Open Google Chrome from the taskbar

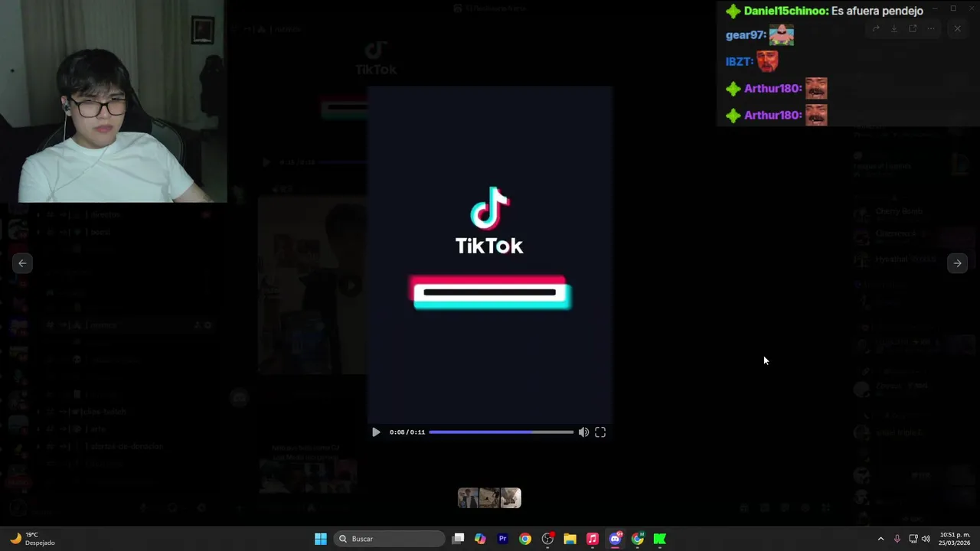click(525, 539)
